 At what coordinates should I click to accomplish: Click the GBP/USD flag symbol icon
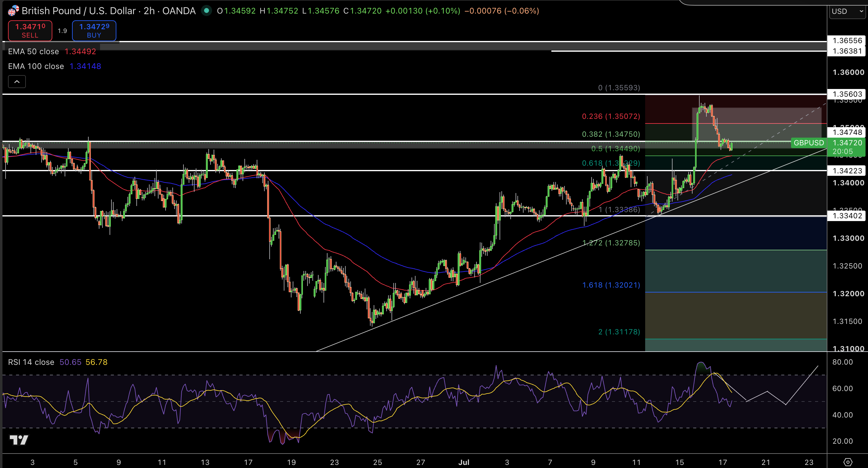point(14,11)
